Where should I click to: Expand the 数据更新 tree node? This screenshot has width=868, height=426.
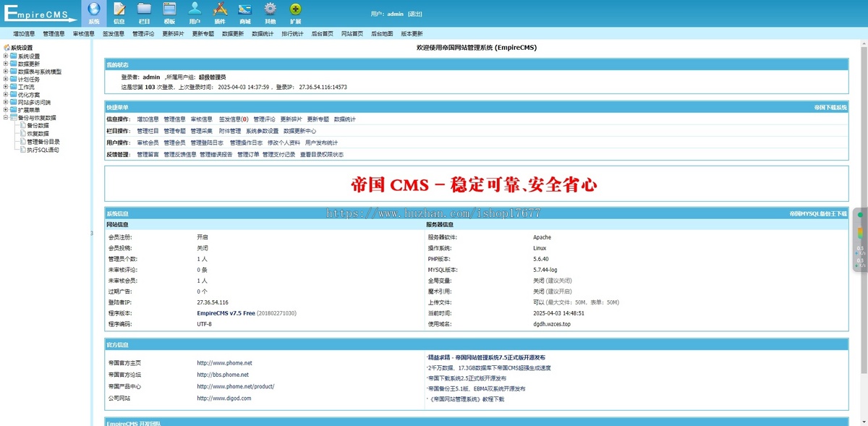(x=6, y=64)
